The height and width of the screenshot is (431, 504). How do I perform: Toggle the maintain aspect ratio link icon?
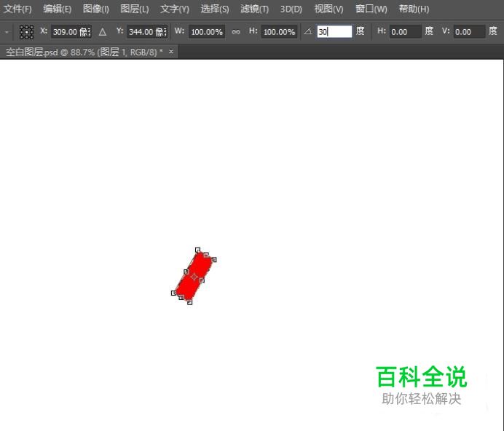[x=236, y=32]
